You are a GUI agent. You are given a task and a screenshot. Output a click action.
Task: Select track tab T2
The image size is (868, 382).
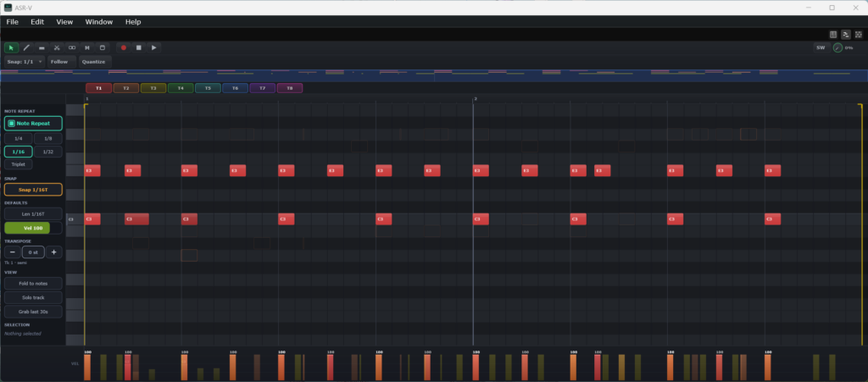pyautogui.click(x=126, y=88)
